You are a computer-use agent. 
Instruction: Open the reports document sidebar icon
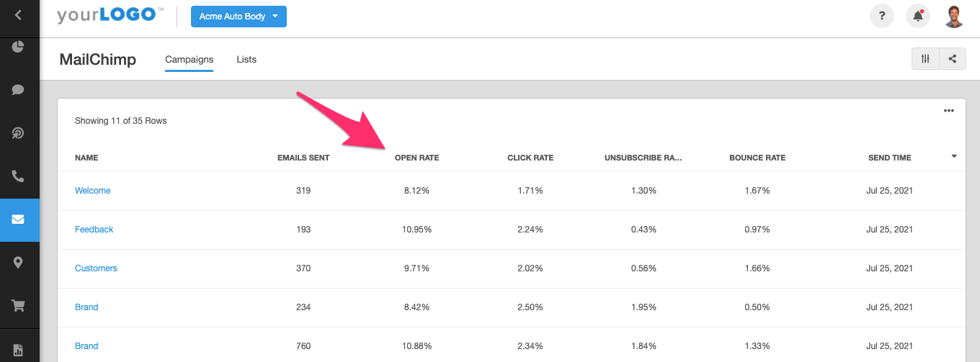(x=18, y=350)
